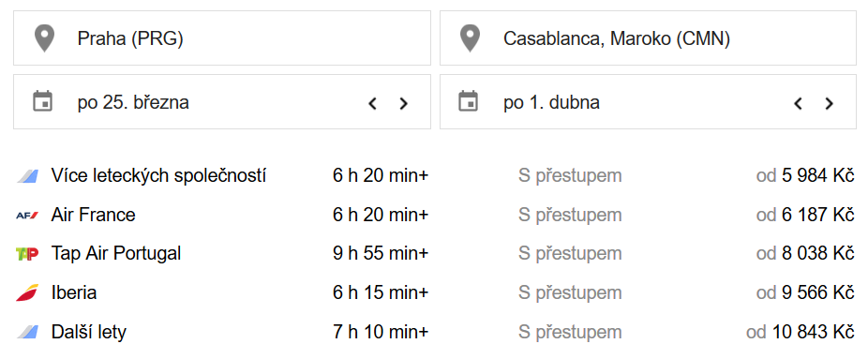This screenshot has height=359, width=868.
Task: Go to next day for 25. března
Action: [x=404, y=103]
